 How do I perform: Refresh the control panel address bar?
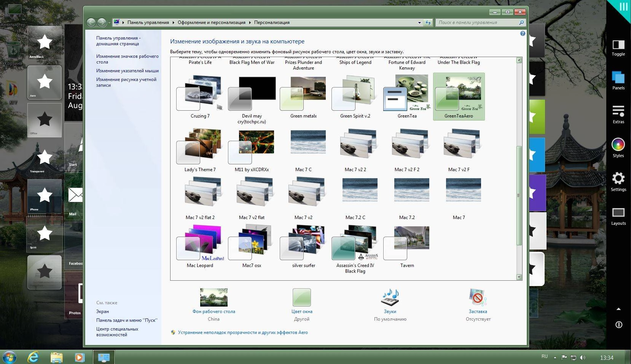[428, 22]
